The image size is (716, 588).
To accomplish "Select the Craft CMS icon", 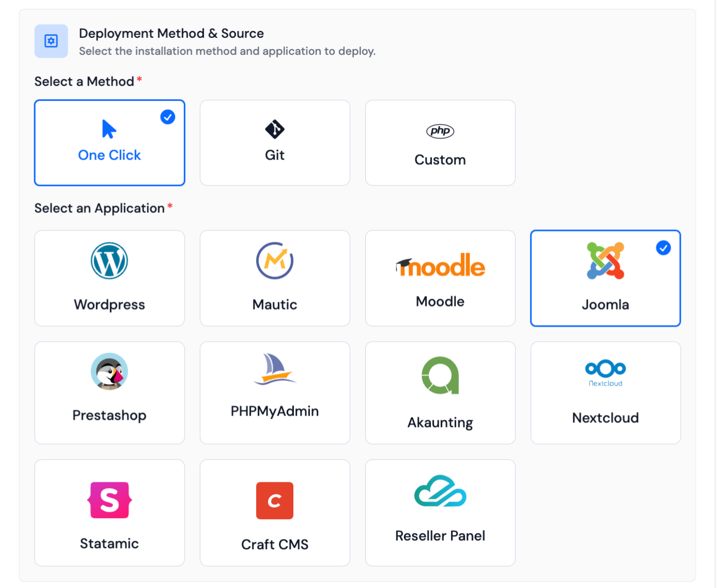I will pos(275,501).
